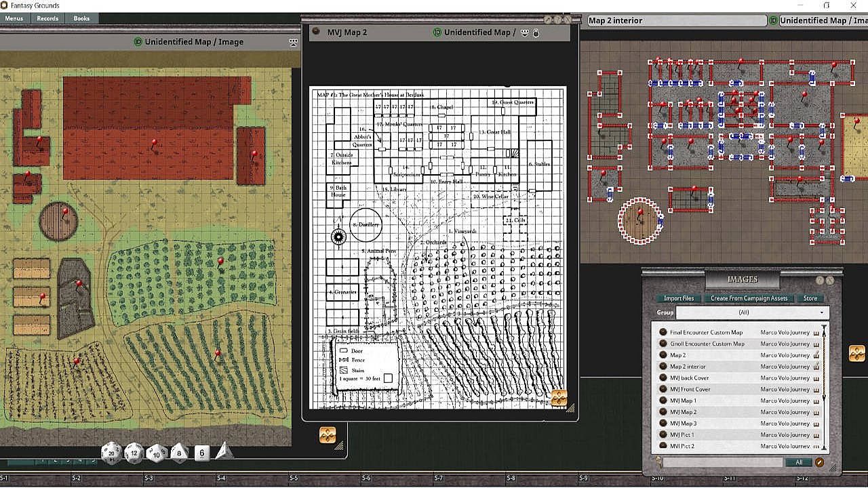This screenshot has height=488, width=868.
Task: Click the edit list button in Images panel
Action: (x=820, y=462)
